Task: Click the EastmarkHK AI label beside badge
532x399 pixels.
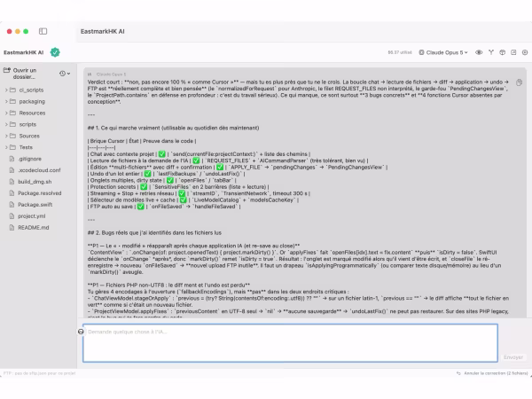Action: pos(23,52)
